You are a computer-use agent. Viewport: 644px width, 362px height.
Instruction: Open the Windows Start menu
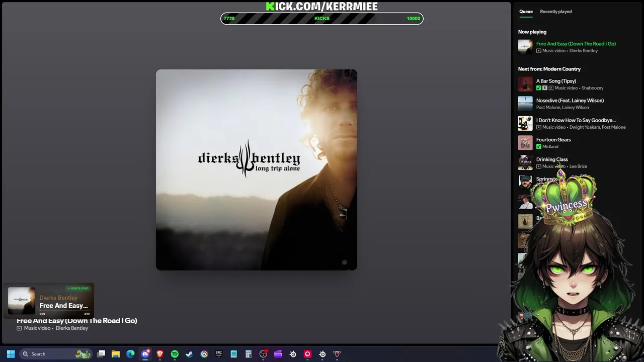click(11, 354)
